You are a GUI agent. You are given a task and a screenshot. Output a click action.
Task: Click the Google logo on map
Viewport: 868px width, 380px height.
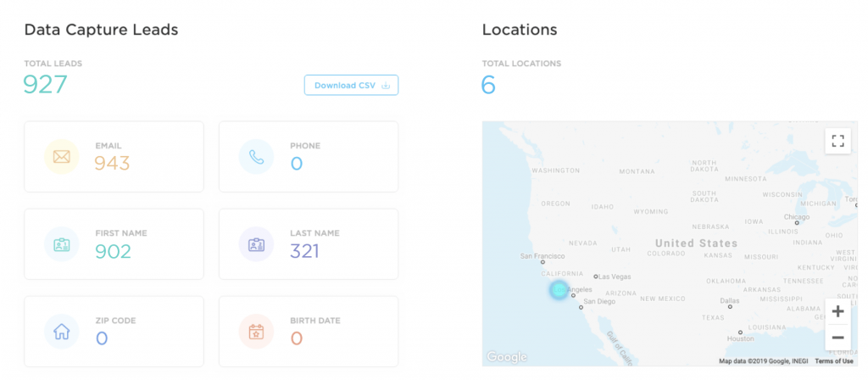tap(507, 357)
